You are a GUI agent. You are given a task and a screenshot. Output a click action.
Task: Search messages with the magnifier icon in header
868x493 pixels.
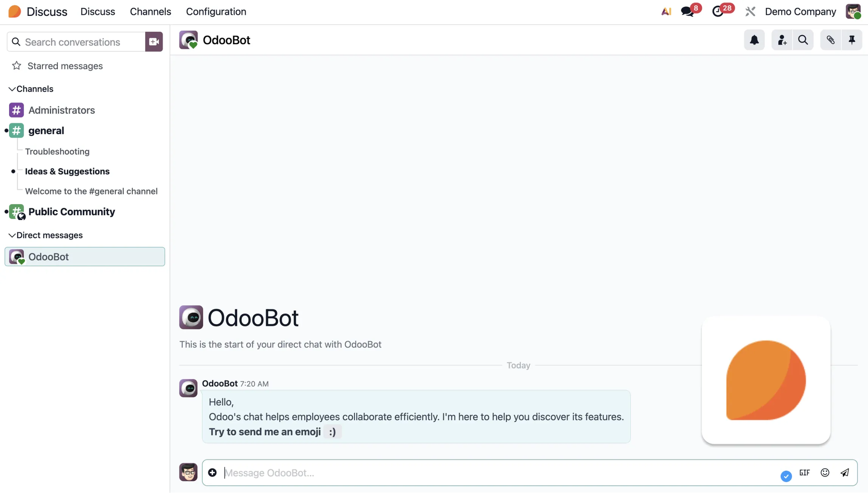click(x=803, y=40)
